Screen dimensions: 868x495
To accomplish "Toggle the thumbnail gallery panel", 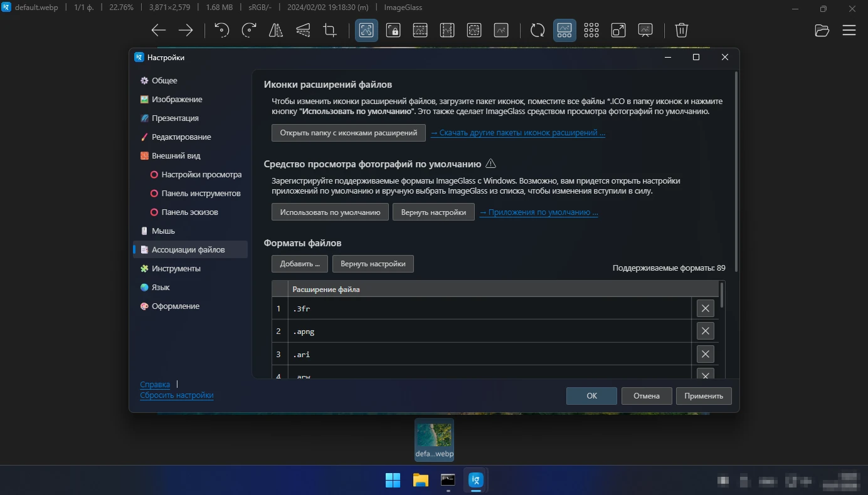I will point(564,30).
